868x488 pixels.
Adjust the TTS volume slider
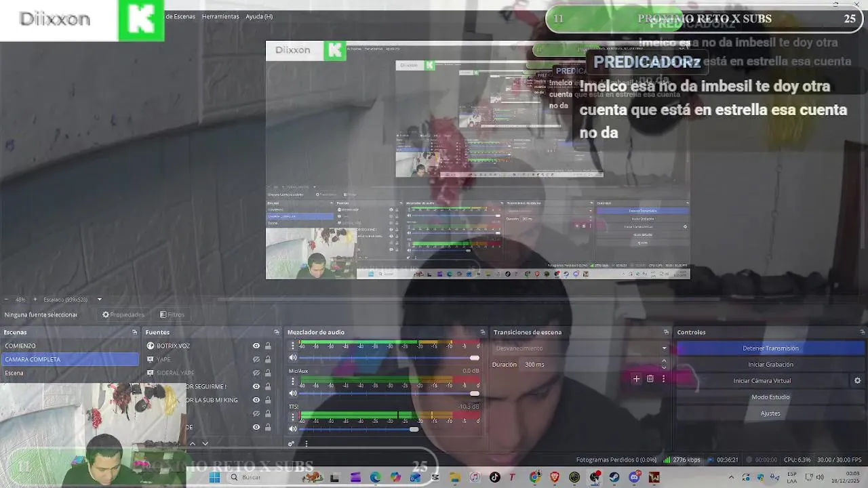389,429
